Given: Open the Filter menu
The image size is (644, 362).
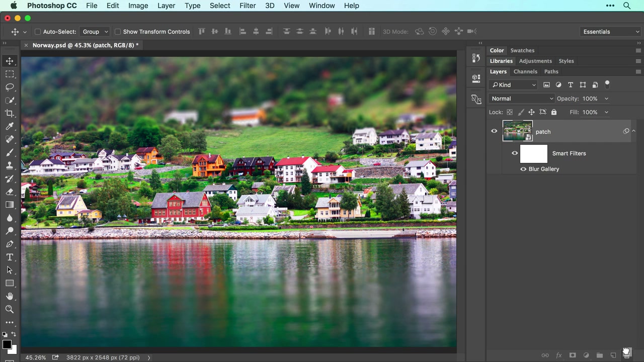Looking at the screenshot, I should point(248,6).
